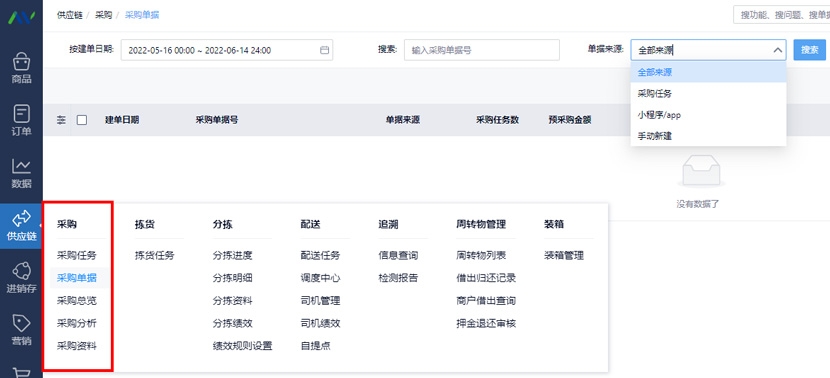Click 供应链 in the breadcrumb

[x=70, y=15]
